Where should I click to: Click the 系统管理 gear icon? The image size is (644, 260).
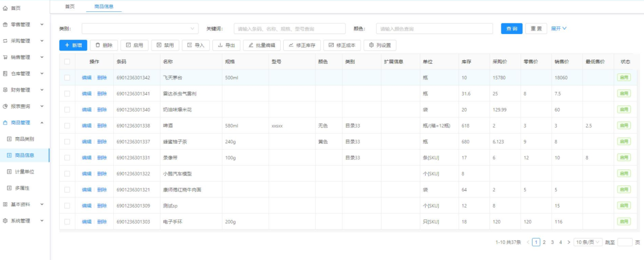[x=5, y=221]
